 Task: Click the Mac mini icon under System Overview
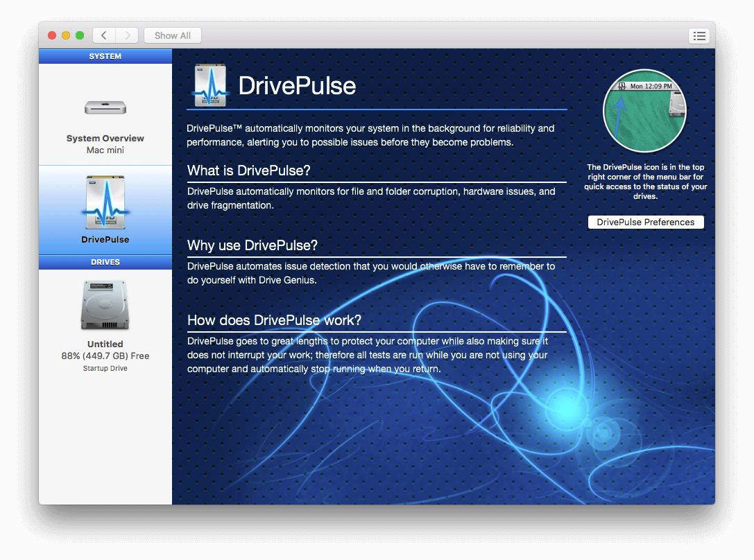tap(105, 107)
